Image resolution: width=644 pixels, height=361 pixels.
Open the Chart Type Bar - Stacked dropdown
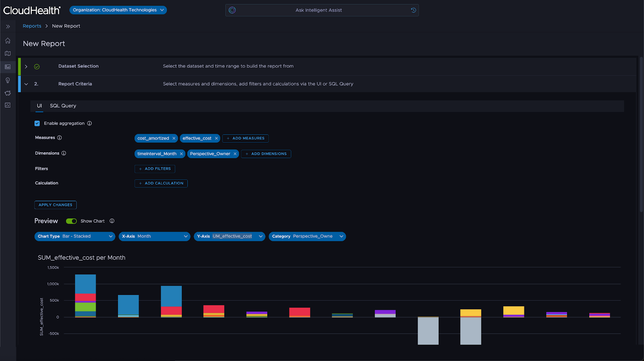(75, 237)
